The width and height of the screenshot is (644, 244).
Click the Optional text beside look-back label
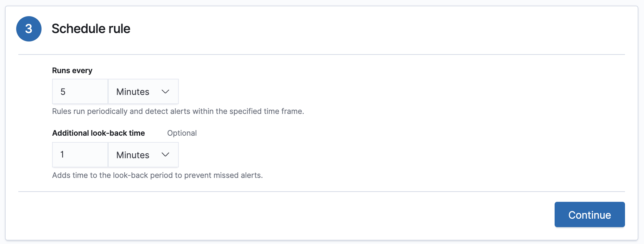tap(182, 133)
